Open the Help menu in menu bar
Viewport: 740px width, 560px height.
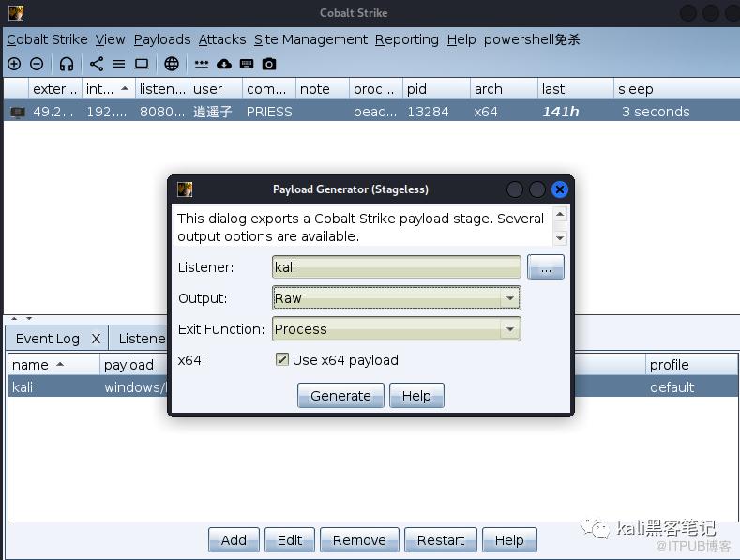click(x=461, y=39)
